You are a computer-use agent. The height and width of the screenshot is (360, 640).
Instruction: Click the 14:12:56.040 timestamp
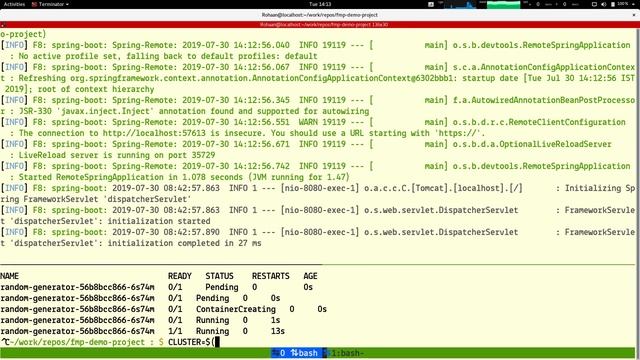[x=262, y=45]
